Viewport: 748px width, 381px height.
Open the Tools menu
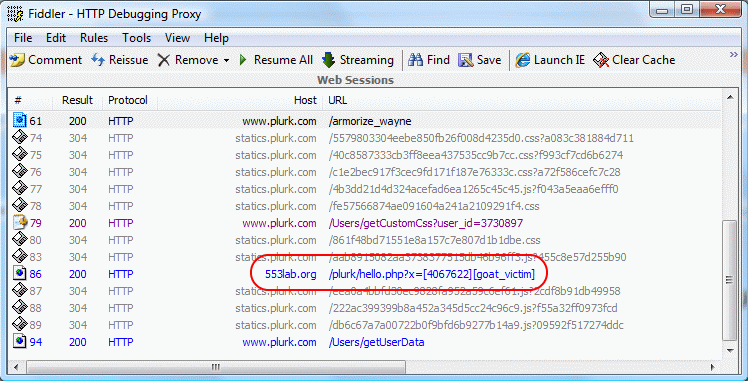(x=136, y=38)
